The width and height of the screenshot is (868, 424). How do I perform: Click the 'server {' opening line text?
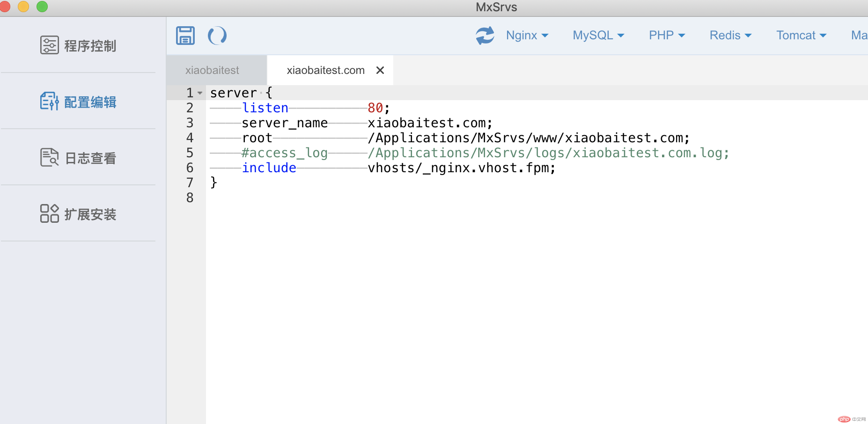tap(241, 93)
